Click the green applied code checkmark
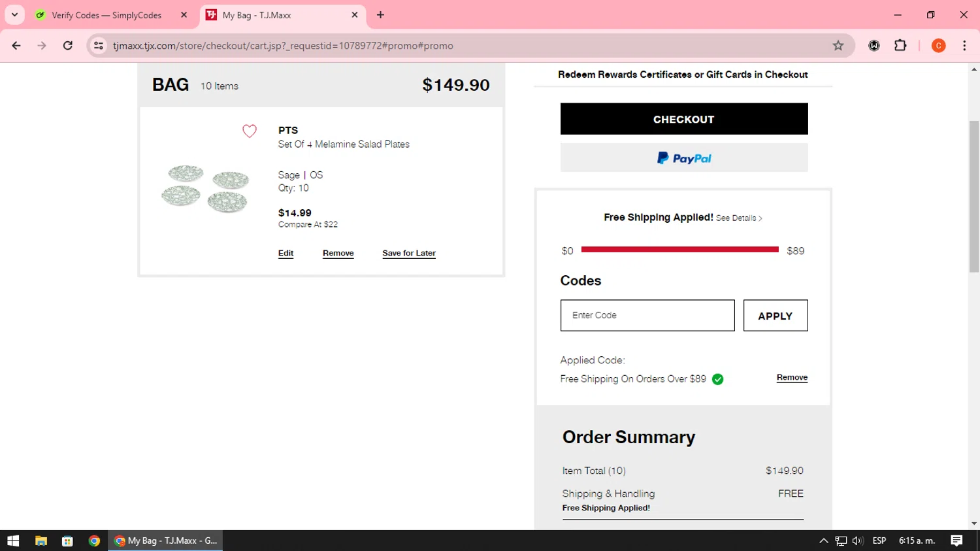 click(x=717, y=379)
